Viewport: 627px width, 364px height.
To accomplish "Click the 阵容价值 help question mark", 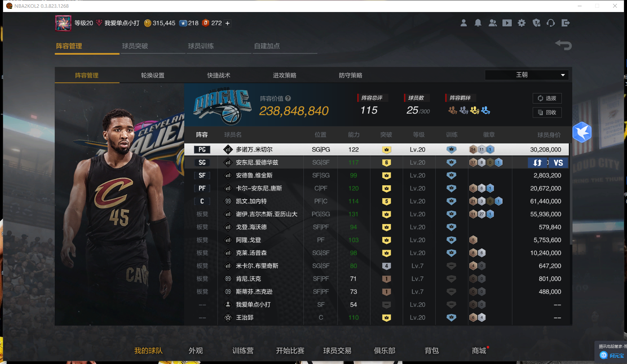I will click(288, 98).
